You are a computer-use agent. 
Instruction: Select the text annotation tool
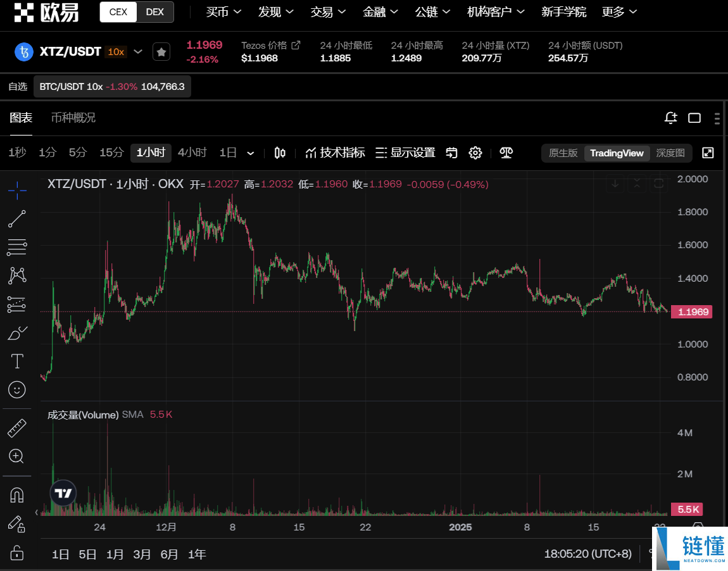[x=17, y=361]
